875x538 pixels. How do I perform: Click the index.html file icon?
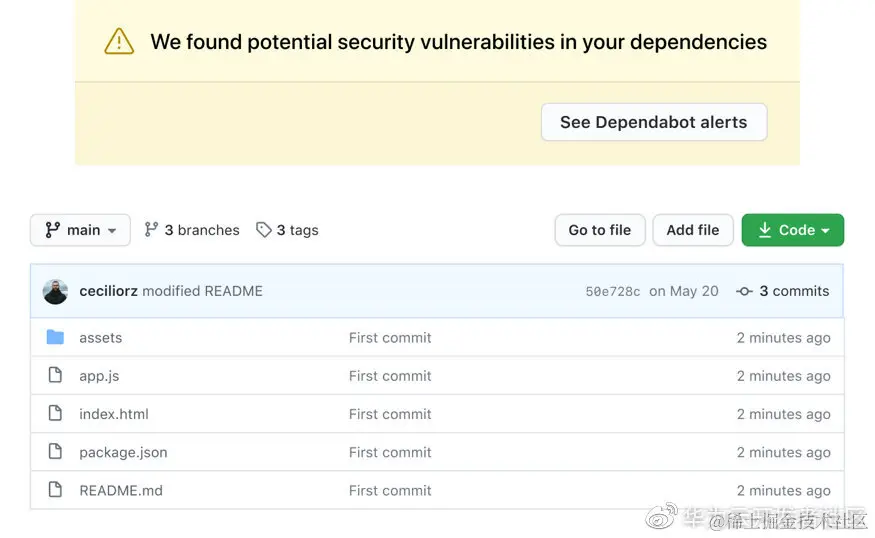click(55, 414)
